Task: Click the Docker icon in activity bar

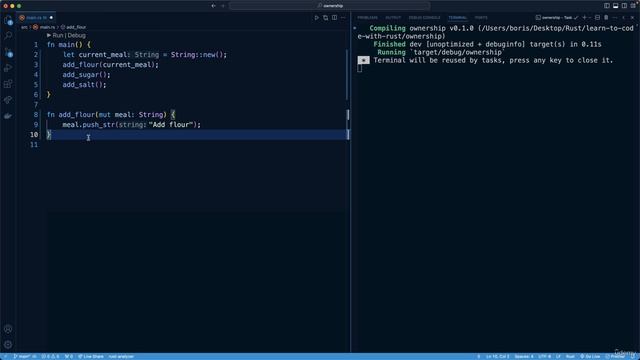Action: click(8, 116)
